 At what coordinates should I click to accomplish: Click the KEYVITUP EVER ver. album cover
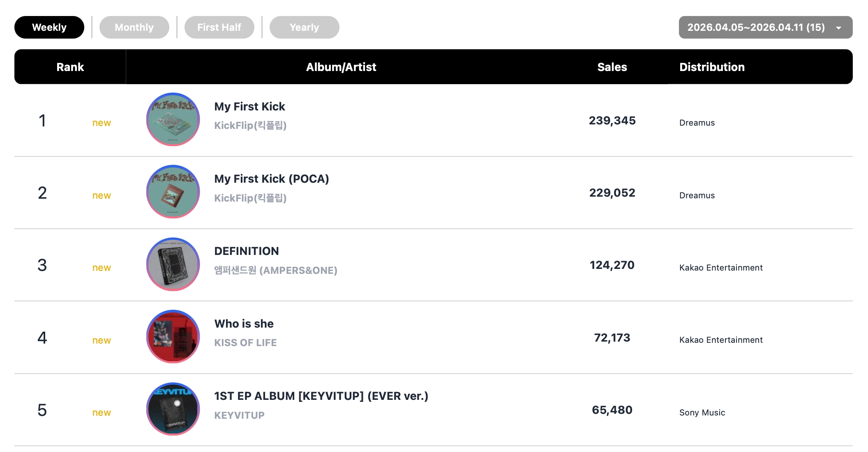(173, 409)
